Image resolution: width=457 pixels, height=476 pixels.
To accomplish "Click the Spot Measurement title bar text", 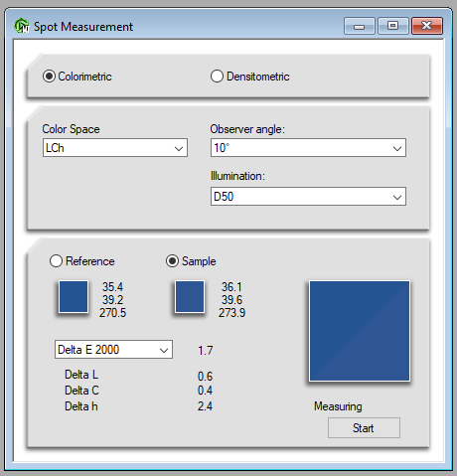I will click(83, 27).
